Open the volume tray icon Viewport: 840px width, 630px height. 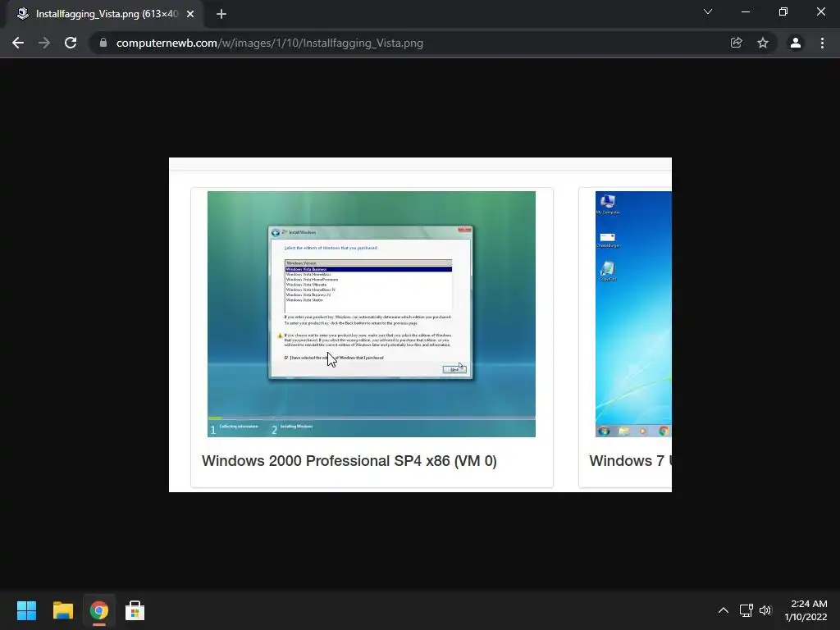pyautogui.click(x=765, y=610)
